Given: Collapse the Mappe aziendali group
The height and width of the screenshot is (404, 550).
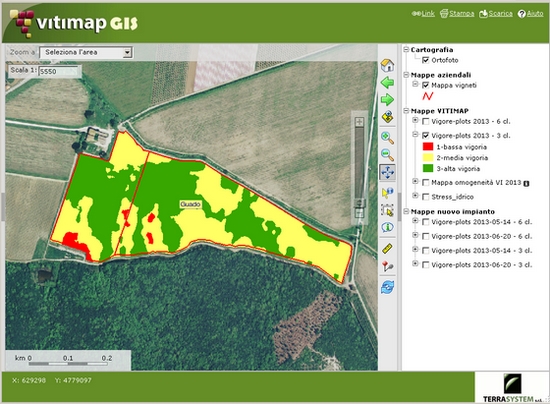Looking at the screenshot, I should point(406,75).
